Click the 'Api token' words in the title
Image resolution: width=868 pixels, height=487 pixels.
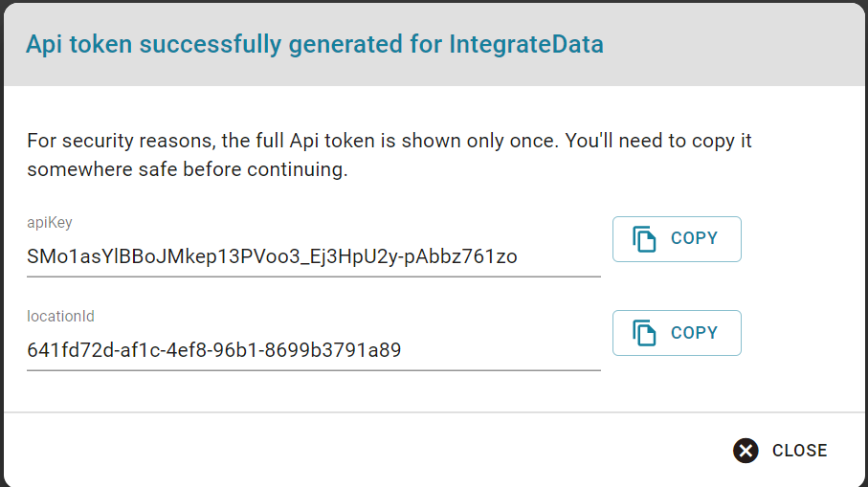pyautogui.click(x=79, y=45)
